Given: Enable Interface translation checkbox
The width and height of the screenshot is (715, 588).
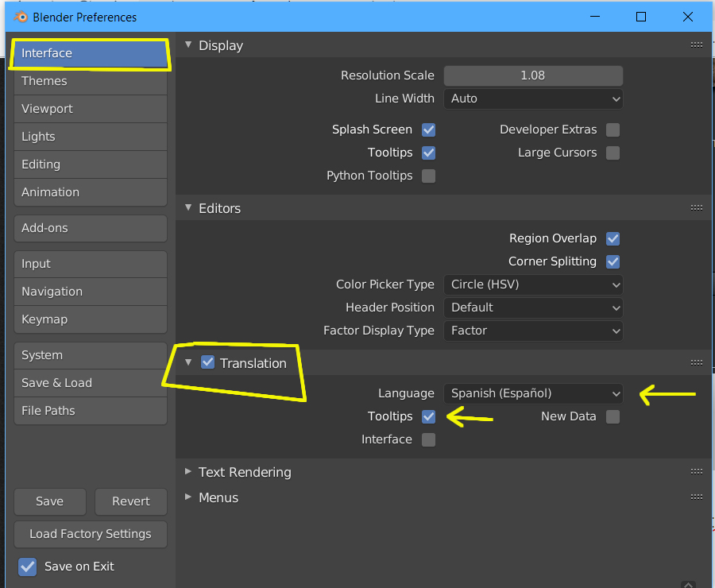Looking at the screenshot, I should pos(428,439).
